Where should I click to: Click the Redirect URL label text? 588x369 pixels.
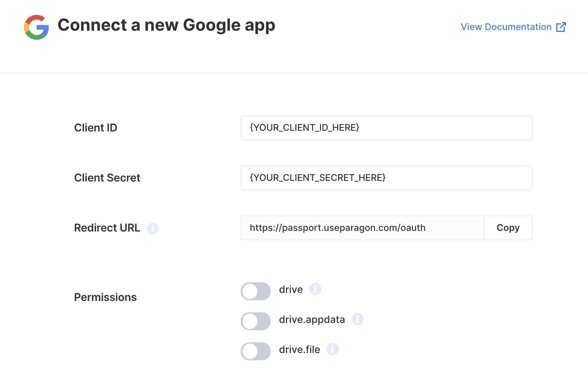[x=107, y=228]
